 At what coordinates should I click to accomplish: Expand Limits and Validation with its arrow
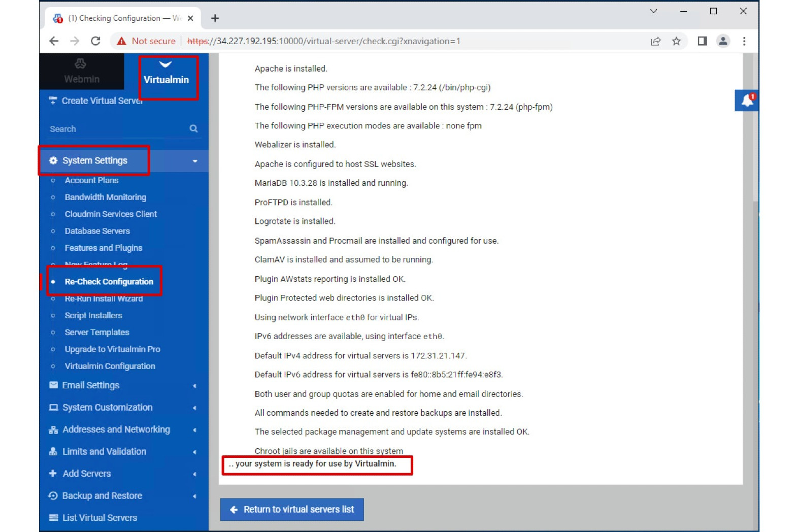(x=194, y=452)
